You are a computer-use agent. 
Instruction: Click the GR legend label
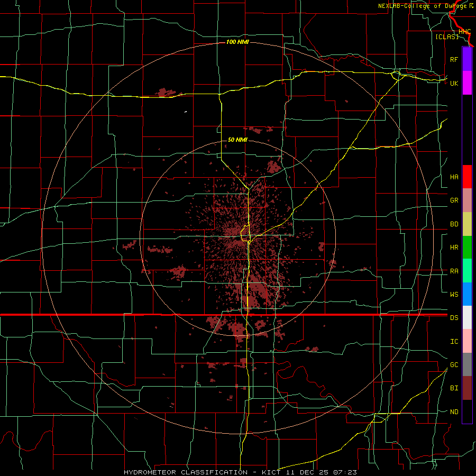pyautogui.click(x=454, y=200)
